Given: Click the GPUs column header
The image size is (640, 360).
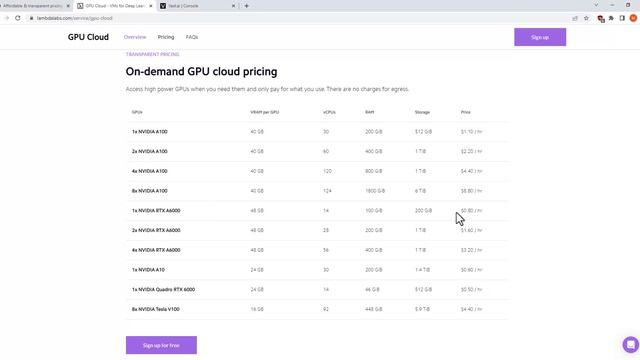Looking at the screenshot, I should 137,112.
